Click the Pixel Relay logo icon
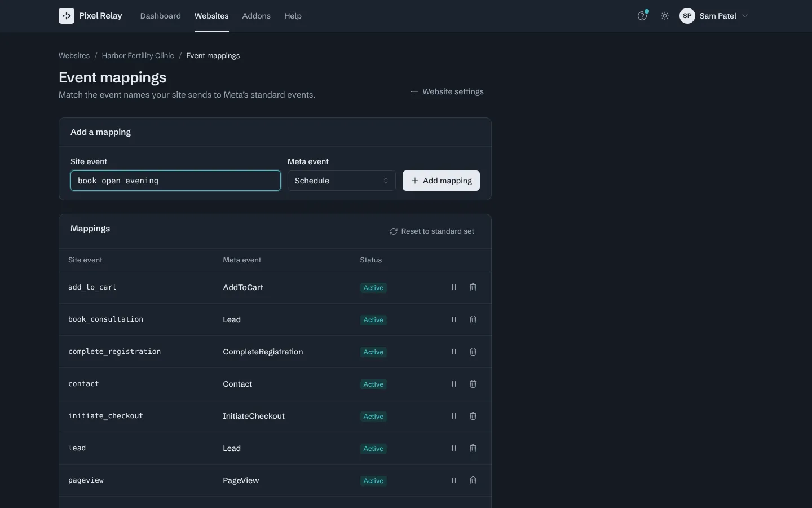This screenshot has height=508, width=812. point(67,16)
